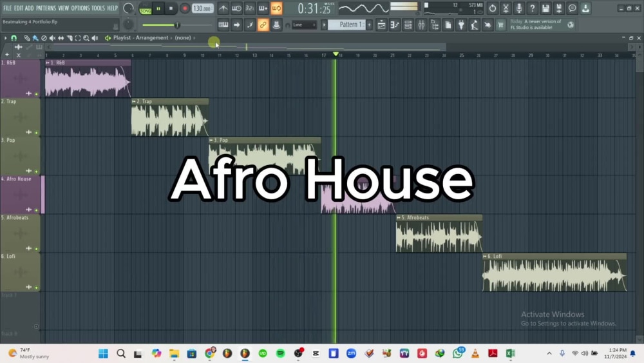Click the newer version available notification
644x363 pixels.
pyautogui.click(x=542, y=25)
